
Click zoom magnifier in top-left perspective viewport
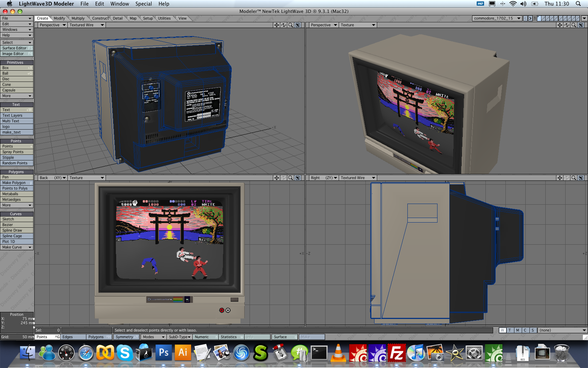(x=290, y=25)
